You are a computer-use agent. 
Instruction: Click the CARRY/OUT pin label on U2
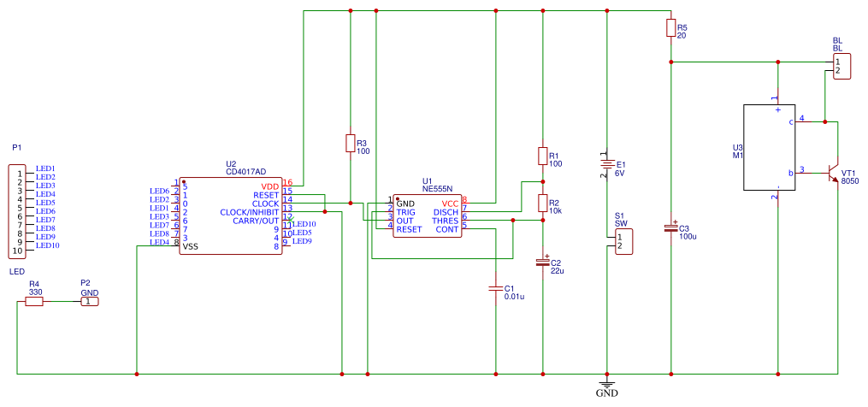coord(256,221)
